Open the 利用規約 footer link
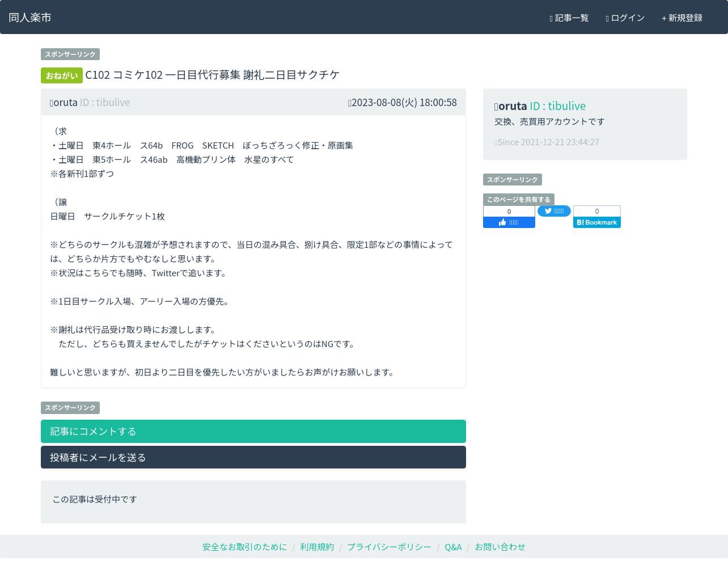 [317, 547]
